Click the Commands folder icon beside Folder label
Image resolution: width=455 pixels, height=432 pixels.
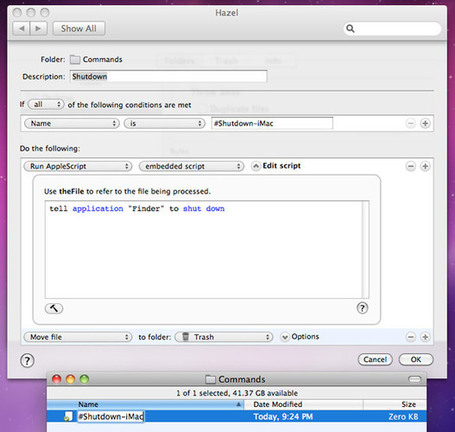(75, 60)
